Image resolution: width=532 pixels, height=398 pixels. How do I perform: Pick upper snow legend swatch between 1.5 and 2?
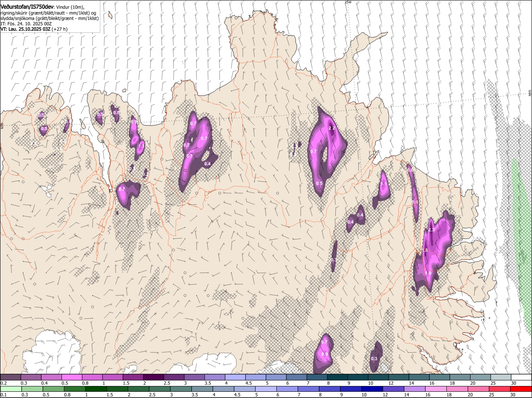coord(133,377)
